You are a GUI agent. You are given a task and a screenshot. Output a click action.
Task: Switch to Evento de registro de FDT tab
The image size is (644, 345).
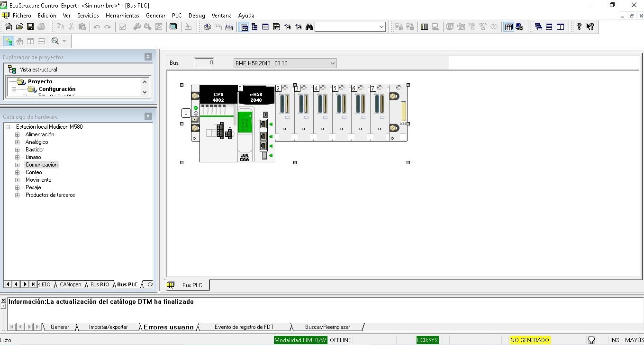pyautogui.click(x=244, y=327)
